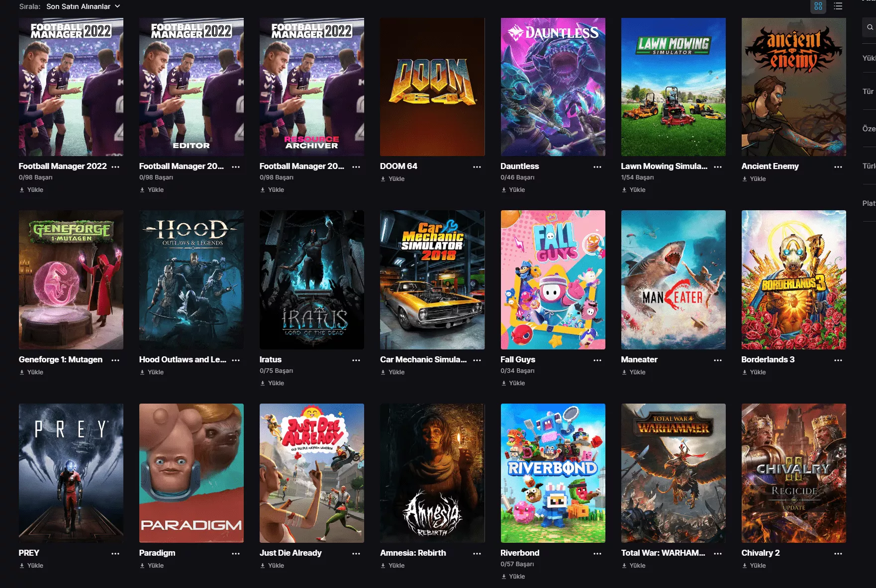Click Yükle under Ancient Enemy

(x=754, y=179)
